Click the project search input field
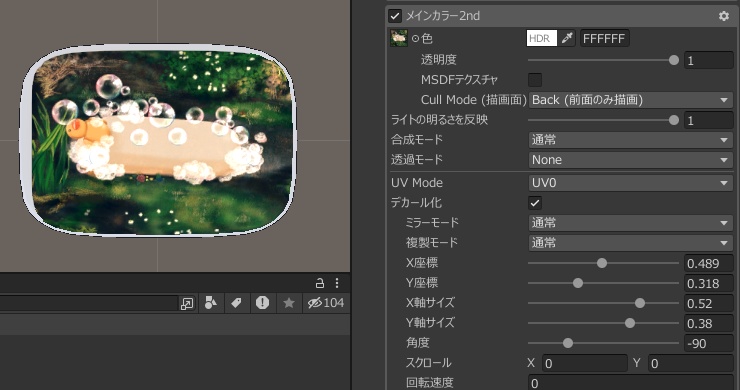This screenshot has height=390, width=740. (x=90, y=304)
